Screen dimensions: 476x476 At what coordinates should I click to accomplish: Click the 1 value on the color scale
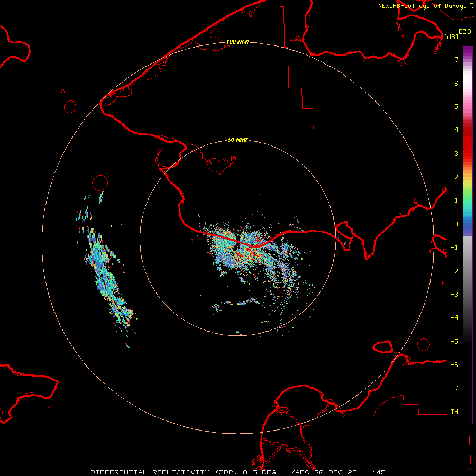456,200
